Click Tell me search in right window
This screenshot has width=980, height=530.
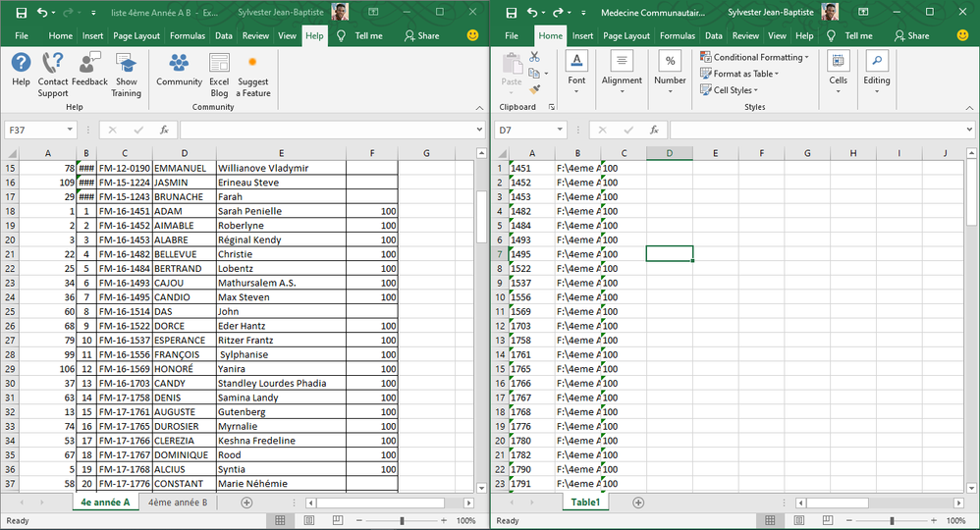coord(850,35)
